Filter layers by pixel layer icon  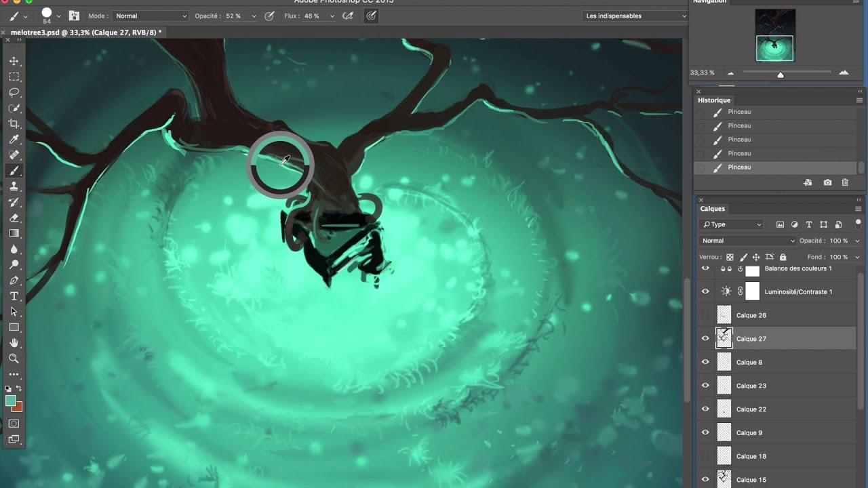780,224
